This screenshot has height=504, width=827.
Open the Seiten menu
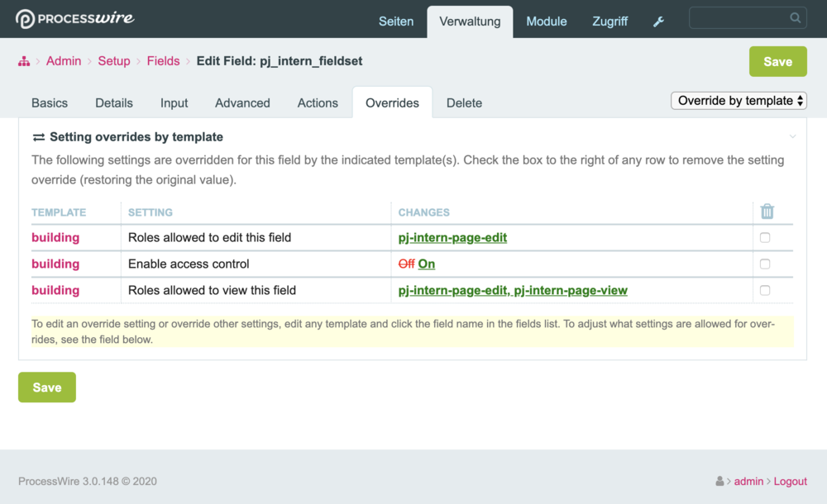click(x=395, y=21)
